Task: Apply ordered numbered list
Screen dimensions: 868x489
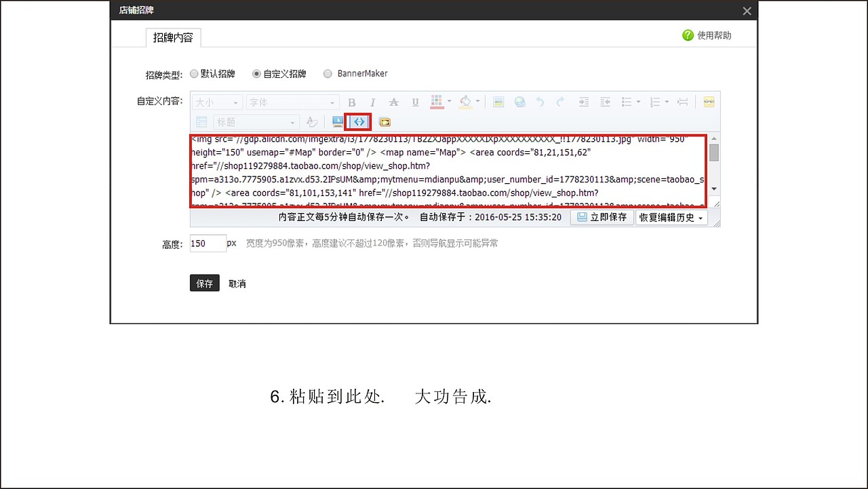Action: point(655,102)
